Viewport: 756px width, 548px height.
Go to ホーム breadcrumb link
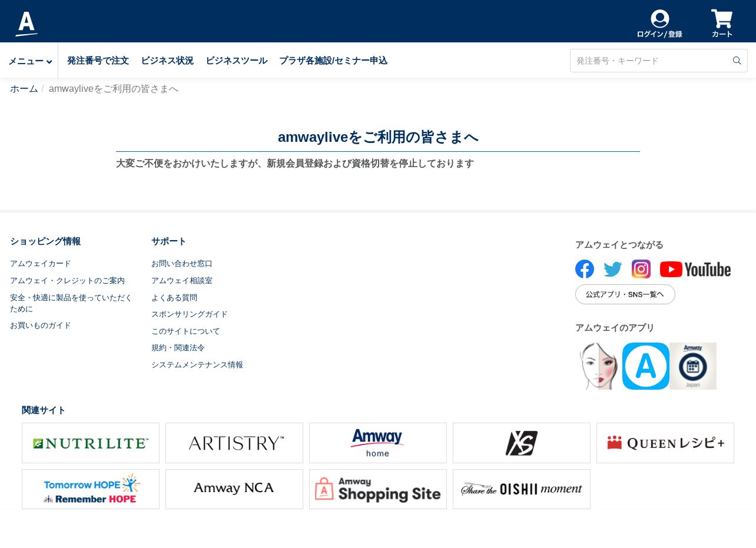coord(24,89)
